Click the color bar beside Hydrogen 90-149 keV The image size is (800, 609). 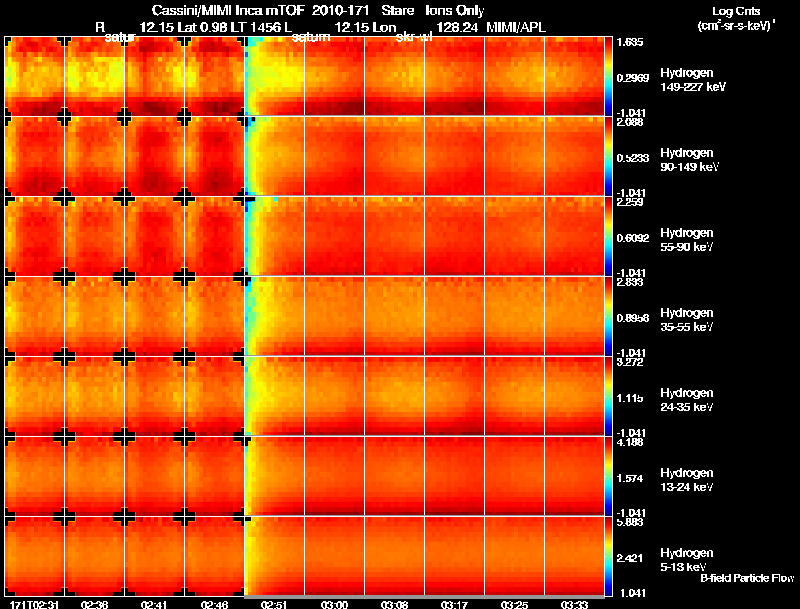coord(608,156)
